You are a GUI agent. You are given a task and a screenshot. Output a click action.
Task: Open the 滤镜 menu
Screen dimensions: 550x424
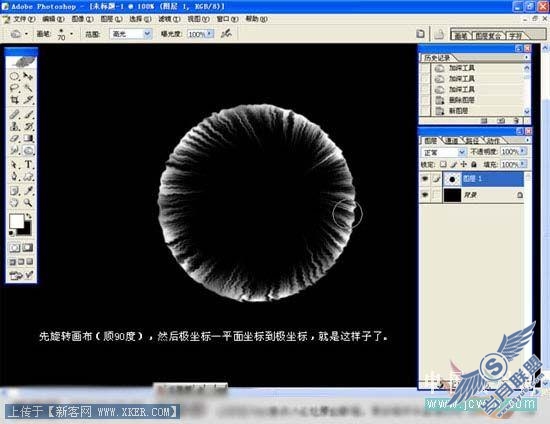coord(169,19)
